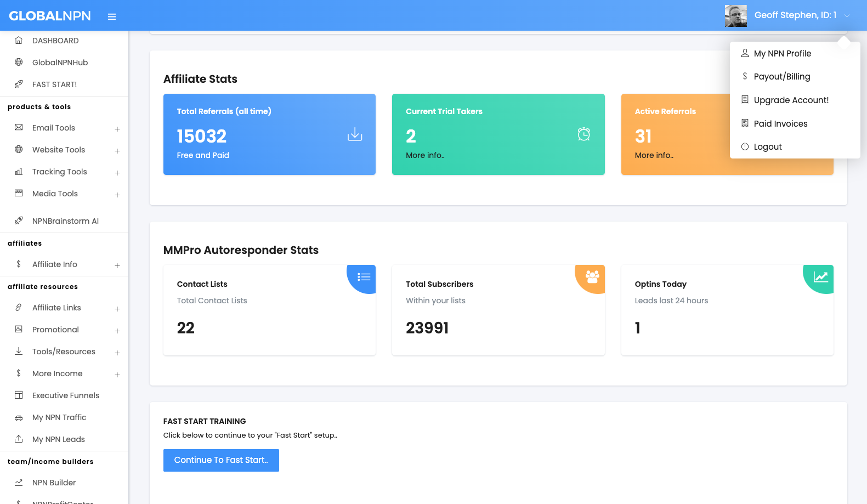Click the home icon beside DASHBOARD
The image size is (867, 504).
click(19, 41)
